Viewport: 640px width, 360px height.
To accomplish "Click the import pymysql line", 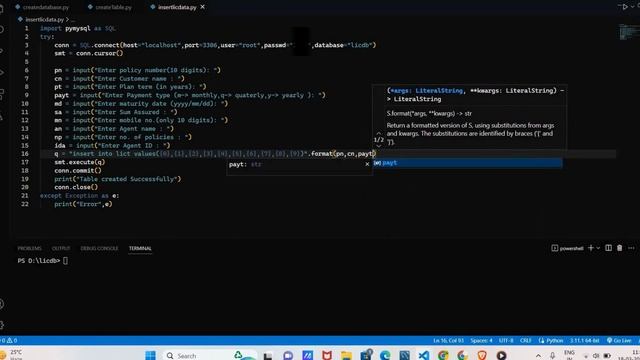I will tap(78, 28).
